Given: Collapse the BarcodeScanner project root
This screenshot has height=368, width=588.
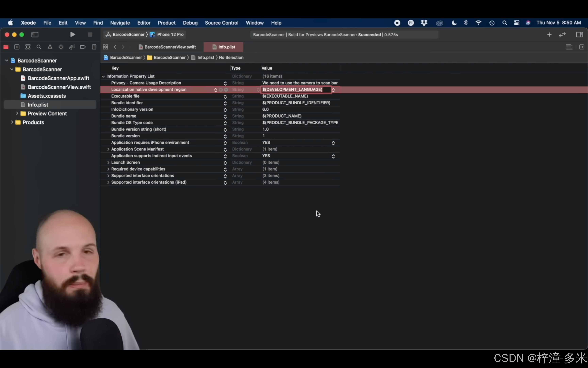Looking at the screenshot, I should [x=7, y=60].
